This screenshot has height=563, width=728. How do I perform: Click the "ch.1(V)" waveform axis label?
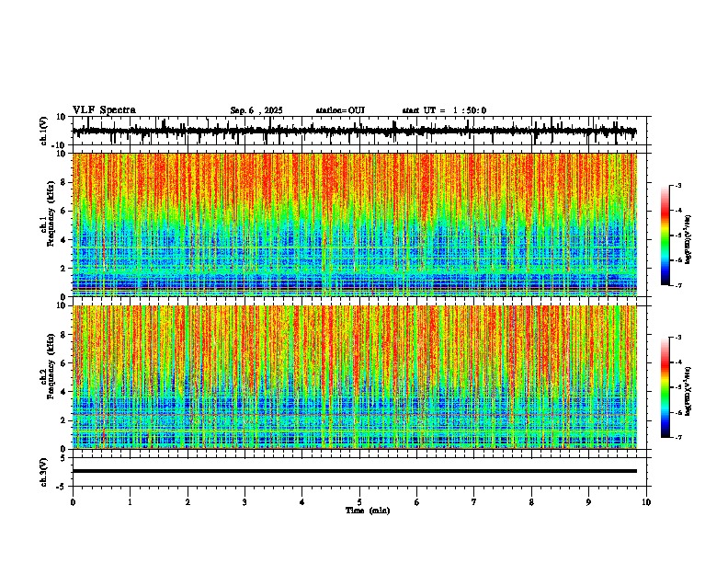coord(44,131)
